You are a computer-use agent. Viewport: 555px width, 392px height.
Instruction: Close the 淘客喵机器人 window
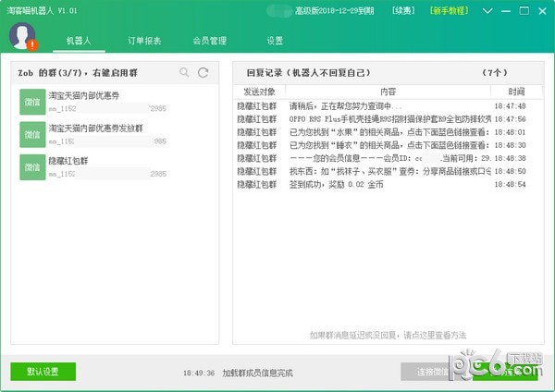coord(542,11)
